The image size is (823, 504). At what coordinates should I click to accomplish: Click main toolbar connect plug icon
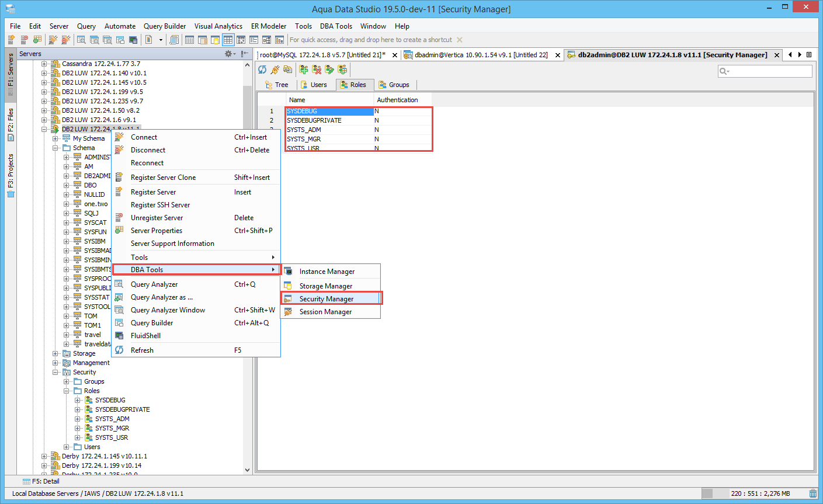coord(53,40)
